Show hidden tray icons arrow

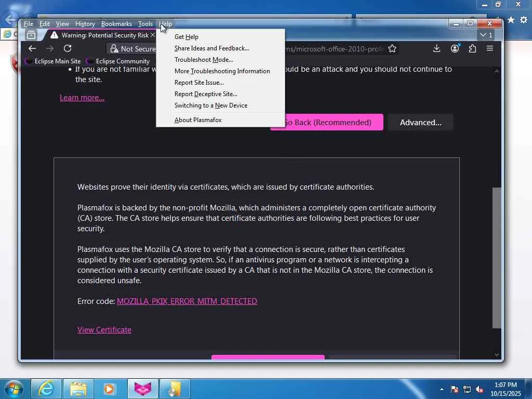coord(442,389)
